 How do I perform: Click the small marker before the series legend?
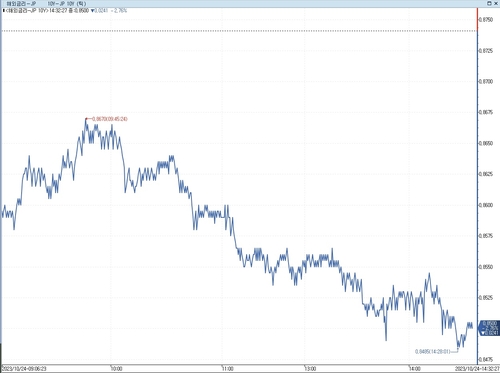pos(4,11)
